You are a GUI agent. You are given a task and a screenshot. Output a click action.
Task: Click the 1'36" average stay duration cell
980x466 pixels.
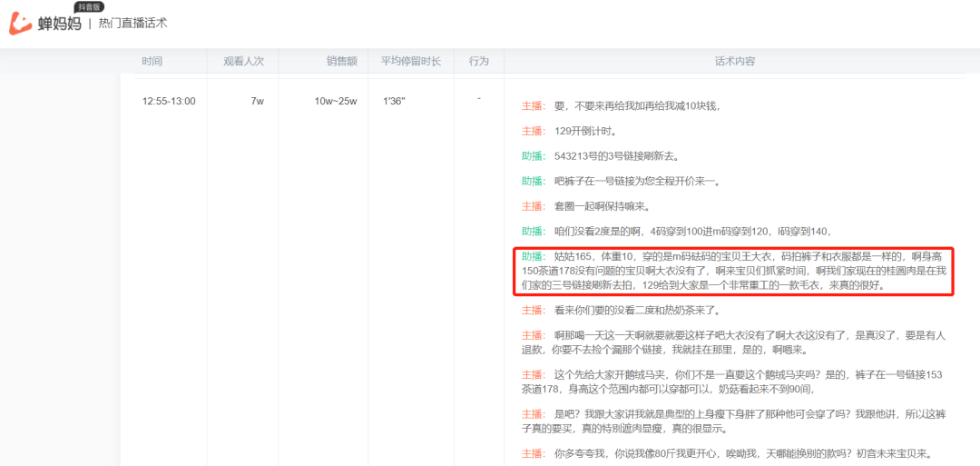[x=394, y=101]
